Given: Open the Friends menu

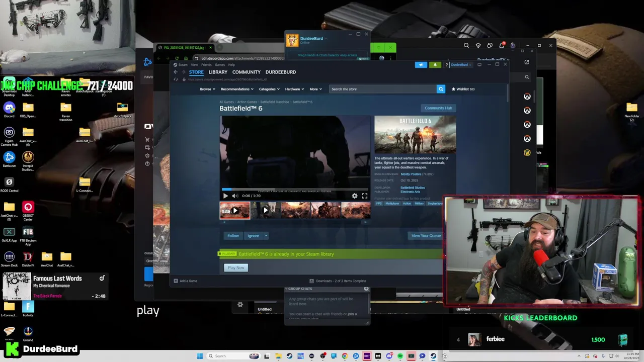Looking at the screenshot, I should tap(206, 65).
